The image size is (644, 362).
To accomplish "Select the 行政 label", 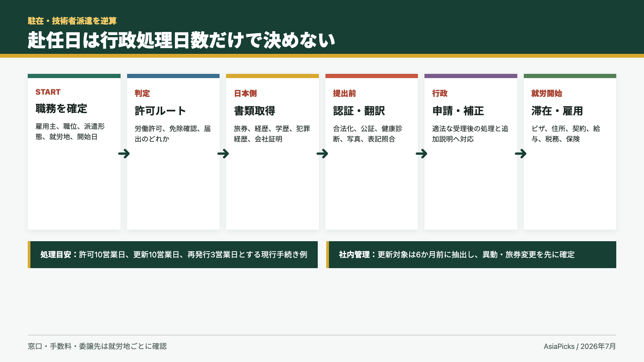I will 440,93.
